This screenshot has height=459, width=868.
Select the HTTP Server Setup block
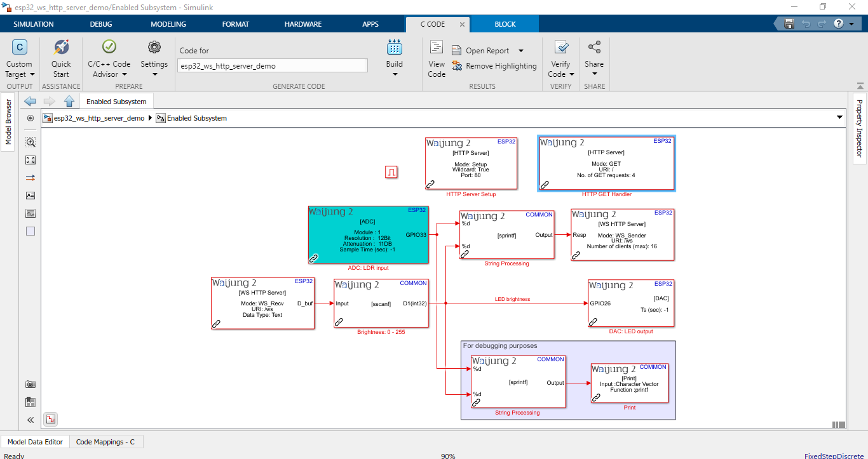tap(471, 164)
